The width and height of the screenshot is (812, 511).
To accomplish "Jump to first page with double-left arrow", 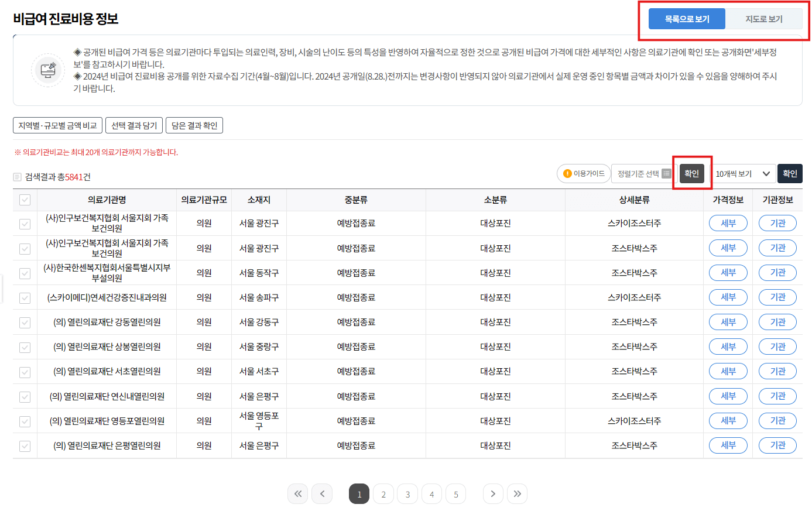I will coord(297,493).
